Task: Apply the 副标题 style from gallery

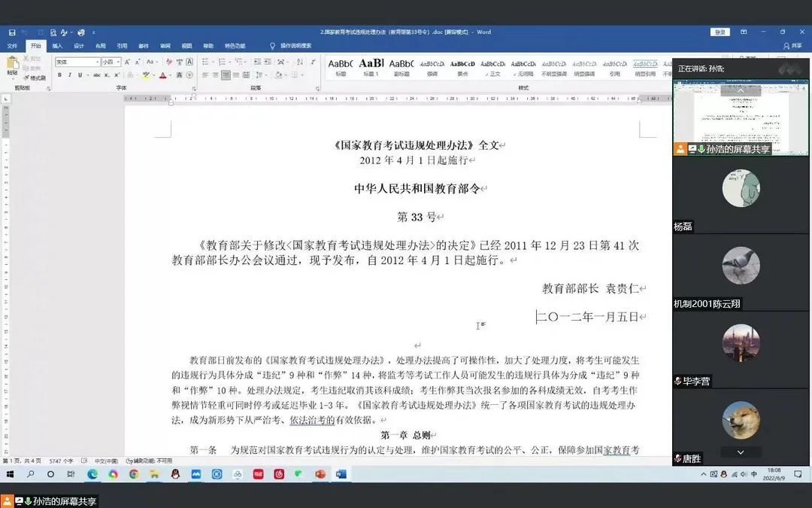Action: (401, 67)
